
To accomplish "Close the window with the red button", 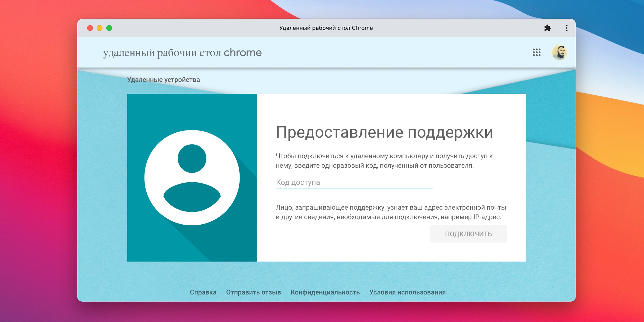I will [90, 28].
